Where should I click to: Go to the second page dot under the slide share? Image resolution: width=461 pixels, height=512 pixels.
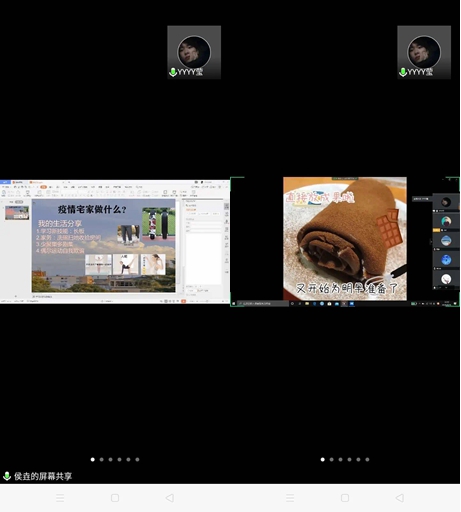click(102, 460)
